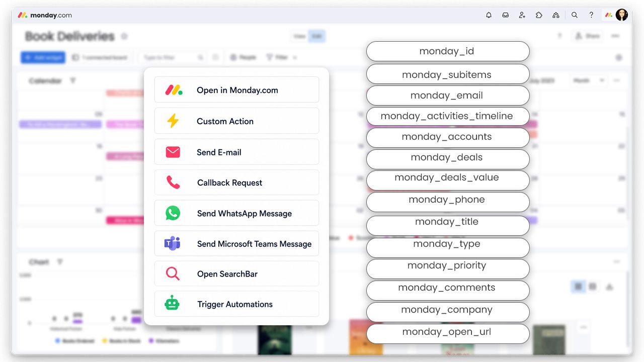Click the Calendar widget filter icon
Screen dimensions: 644x362
72,80
